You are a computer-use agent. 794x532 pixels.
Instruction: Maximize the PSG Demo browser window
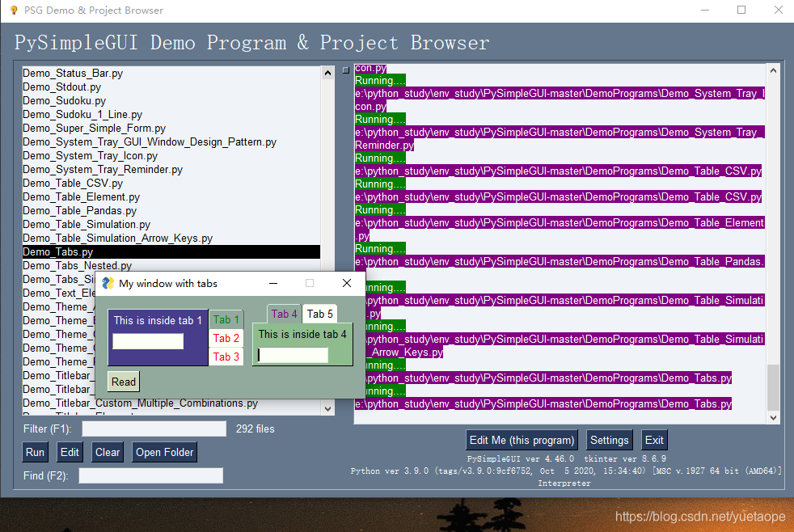tap(741, 11)
